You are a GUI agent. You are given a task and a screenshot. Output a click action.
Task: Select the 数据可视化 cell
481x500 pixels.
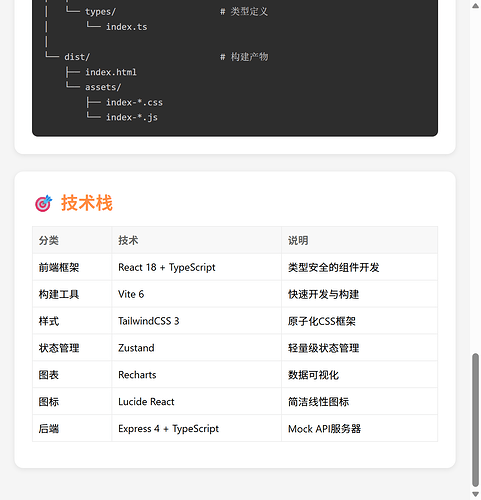pyautogui.click(x=360, y=375)
